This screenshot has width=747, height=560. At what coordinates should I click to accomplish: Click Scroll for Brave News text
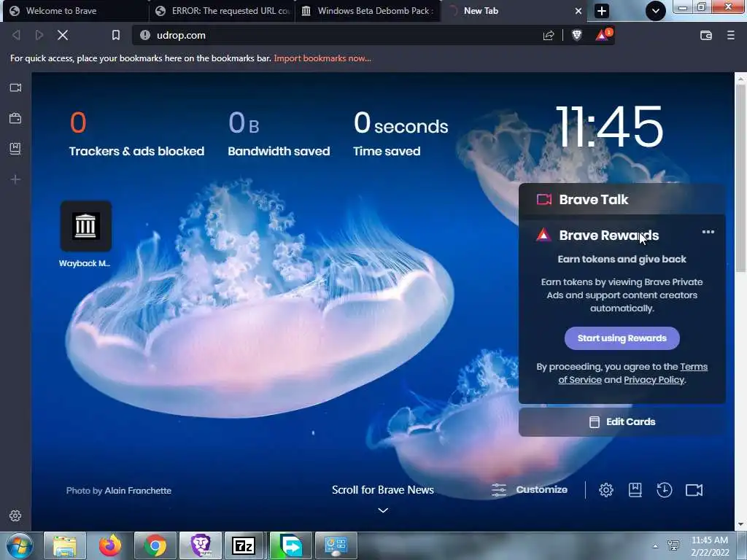tap(383, 490)
